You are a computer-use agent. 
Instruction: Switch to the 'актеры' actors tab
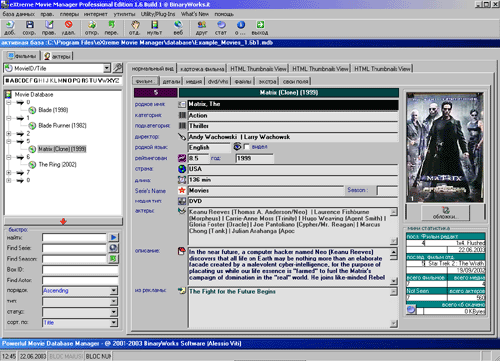(58, 56)
